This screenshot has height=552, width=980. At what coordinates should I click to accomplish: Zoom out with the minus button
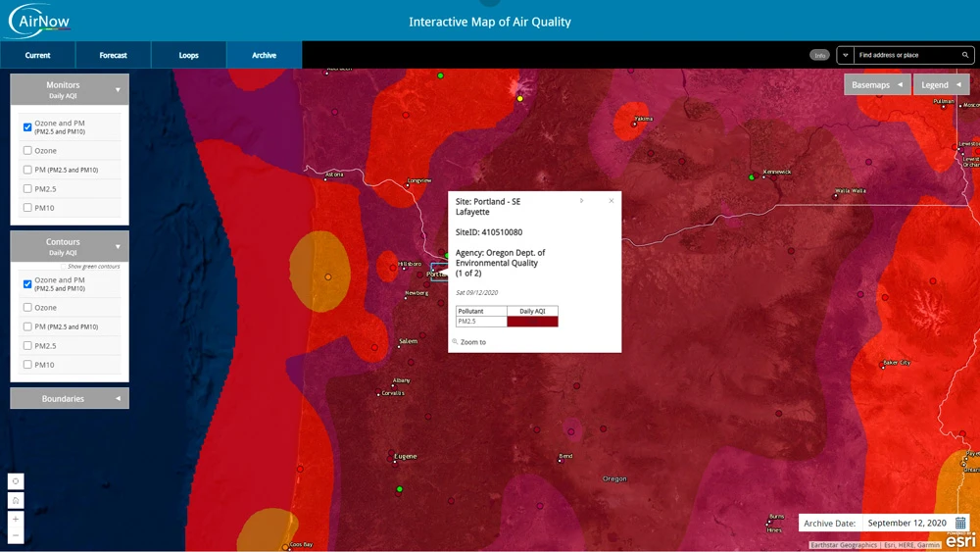click(16, 535)
